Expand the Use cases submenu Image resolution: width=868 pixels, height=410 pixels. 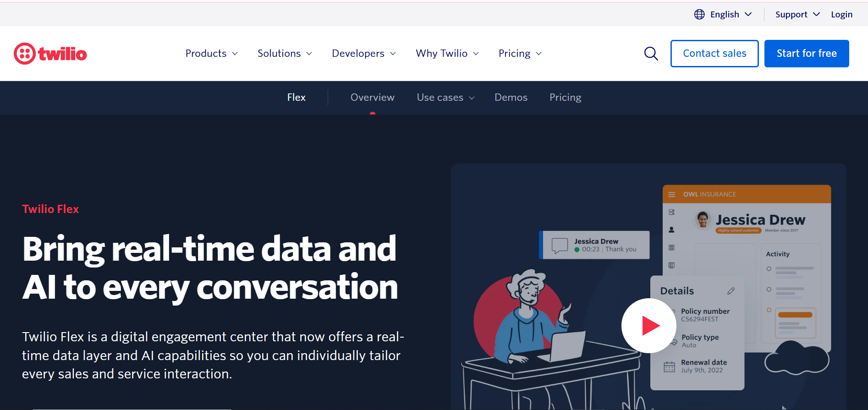click(445, 98)
